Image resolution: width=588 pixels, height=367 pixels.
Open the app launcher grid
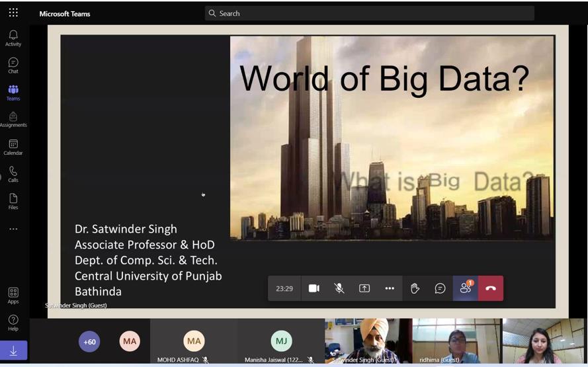tap(13, 13)
